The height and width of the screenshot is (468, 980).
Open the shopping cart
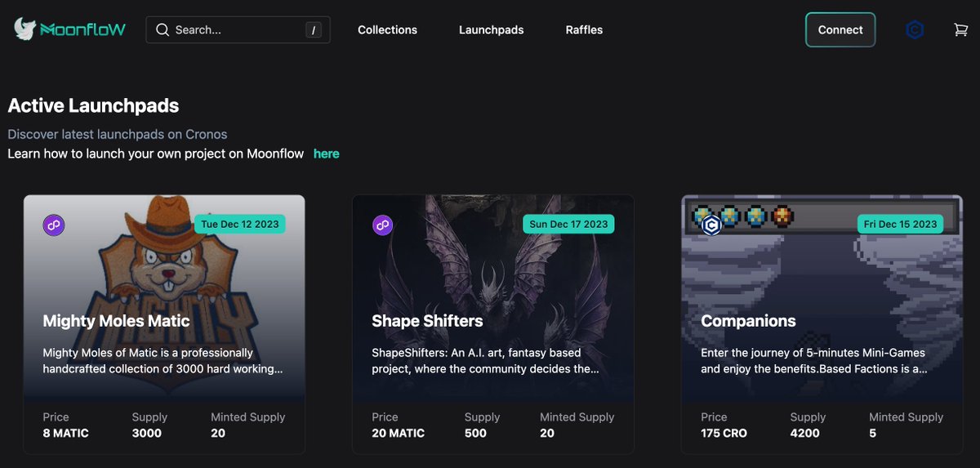(x=961, y=30)
